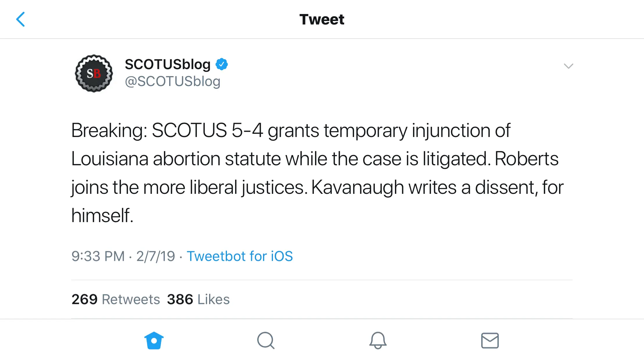
Task: Go back using the blue arrow
Action: tap(20, 19)
